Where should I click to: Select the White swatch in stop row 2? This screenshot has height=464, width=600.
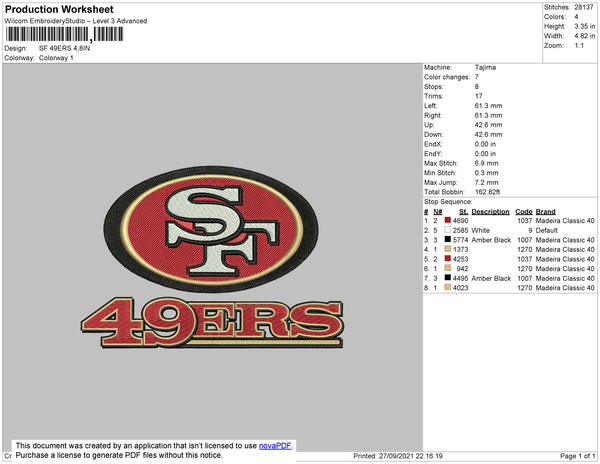[x=447, y=230]
